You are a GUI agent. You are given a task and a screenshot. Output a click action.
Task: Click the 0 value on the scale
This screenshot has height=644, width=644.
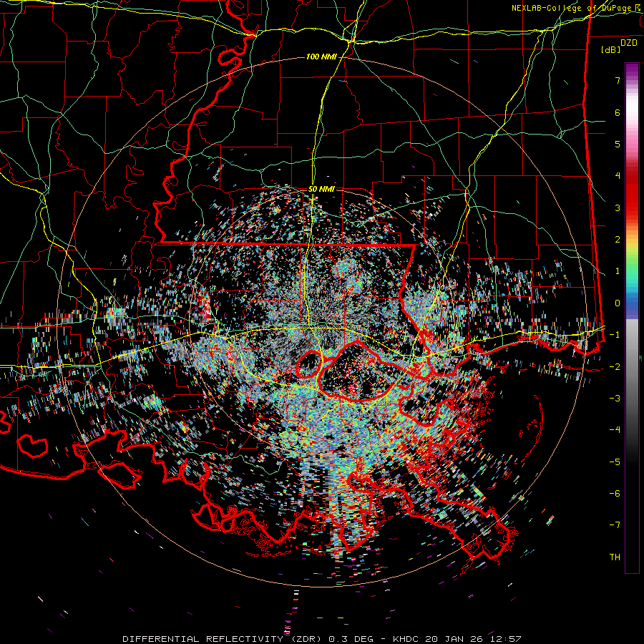(x=618, y=303)
